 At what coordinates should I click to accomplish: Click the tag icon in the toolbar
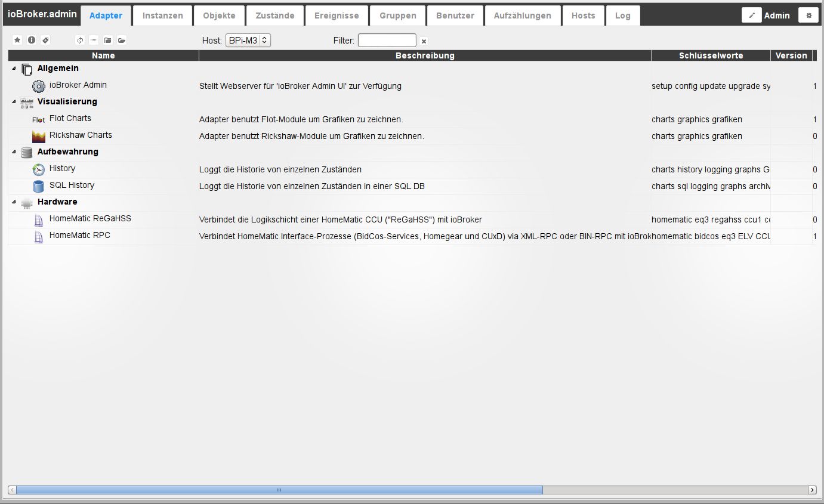pos(45,41)
